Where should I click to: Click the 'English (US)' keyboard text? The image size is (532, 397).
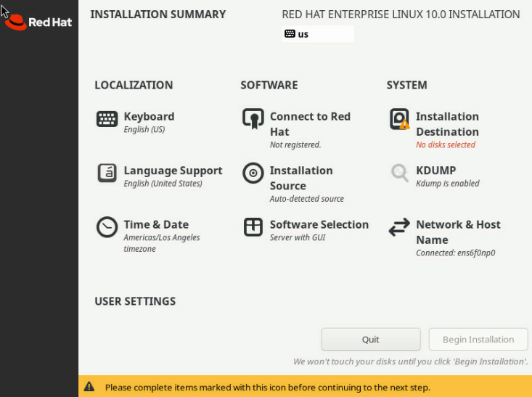tap(144, 129)
